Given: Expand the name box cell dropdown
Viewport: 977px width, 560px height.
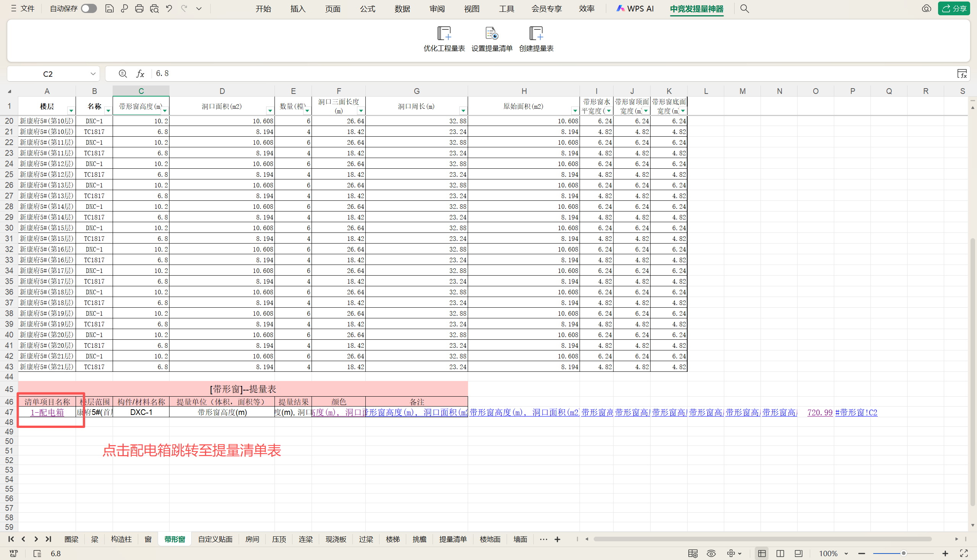Looking at the screenshot, I should click(x=93, y=73).
